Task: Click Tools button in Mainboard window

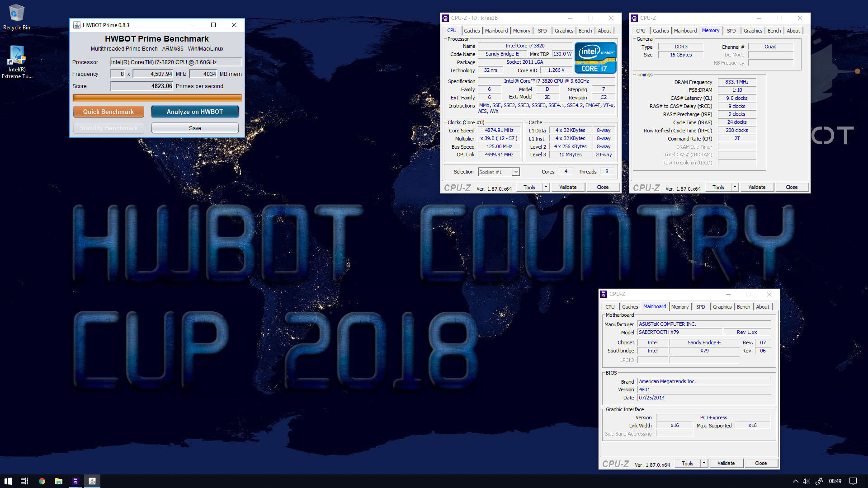Action: click(x=688, y=463)
